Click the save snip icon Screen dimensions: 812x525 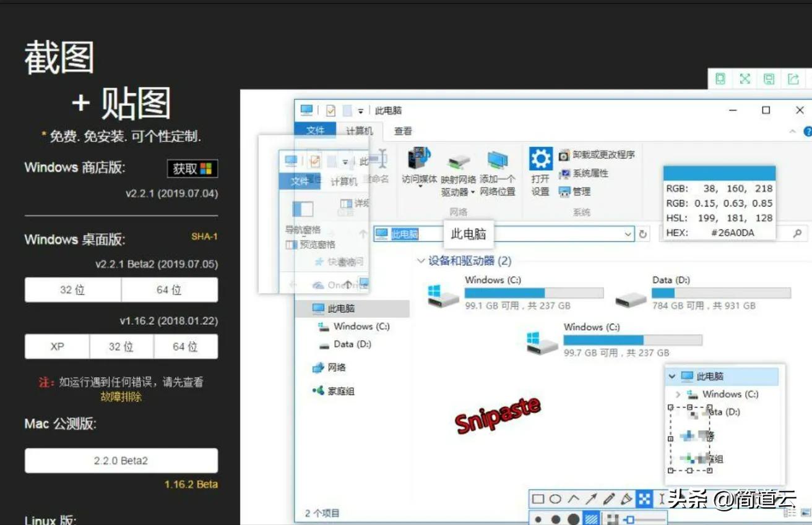pyautogui.click(x=769, y=79)
